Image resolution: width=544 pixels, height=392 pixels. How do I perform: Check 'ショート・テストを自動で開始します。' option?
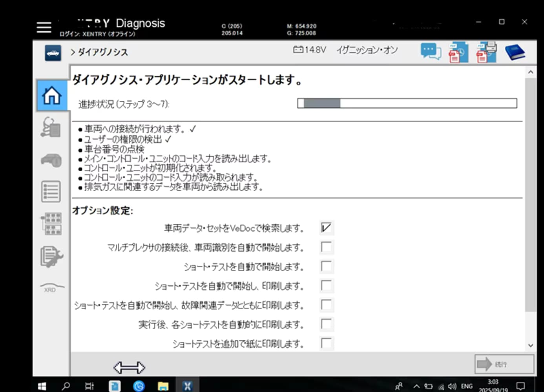tap(326, 266)
